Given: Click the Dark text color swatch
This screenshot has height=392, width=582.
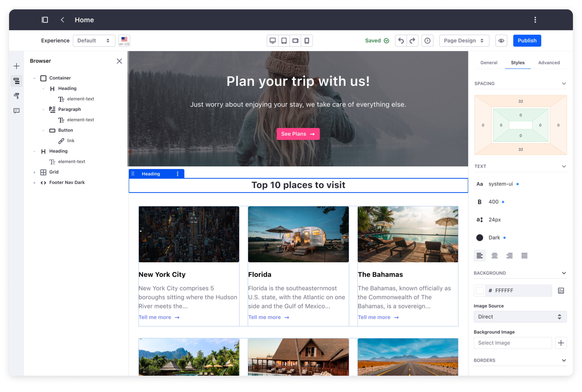Looking at the screenshot, I should [479, 238].
